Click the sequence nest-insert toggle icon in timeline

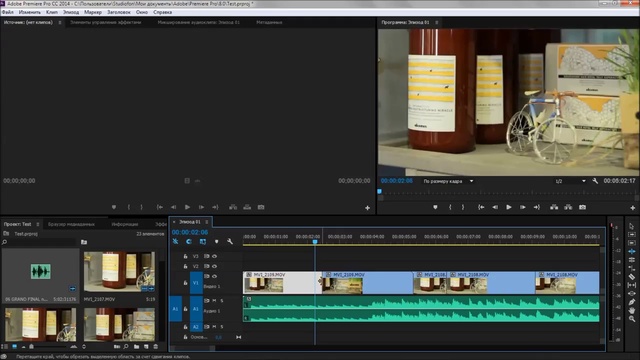point(176,242)
